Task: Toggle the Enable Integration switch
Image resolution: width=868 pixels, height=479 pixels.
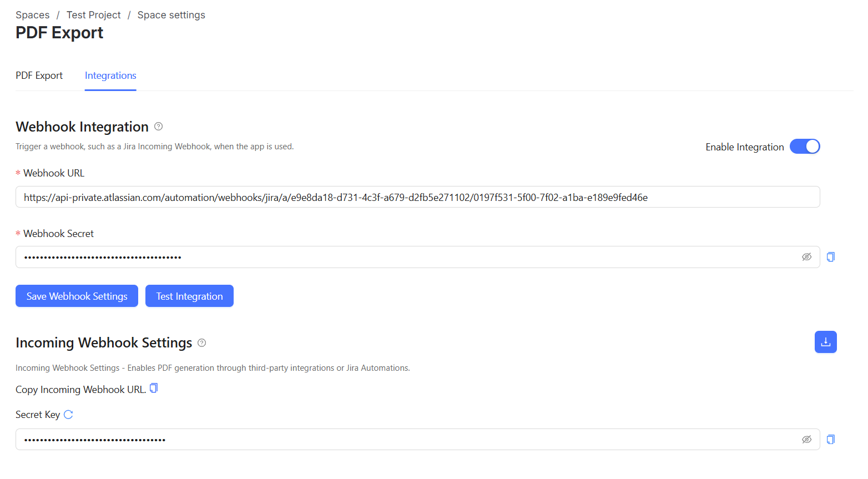Action: pyautogui.click(x=805, y=147)
